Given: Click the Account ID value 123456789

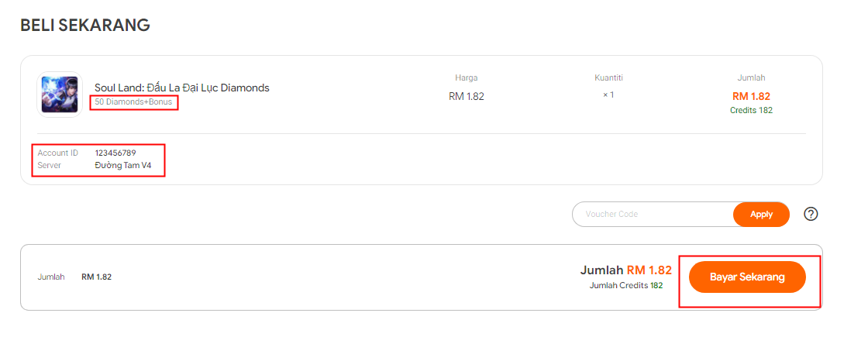Looking at the screenshot, I should coord(115,153).
